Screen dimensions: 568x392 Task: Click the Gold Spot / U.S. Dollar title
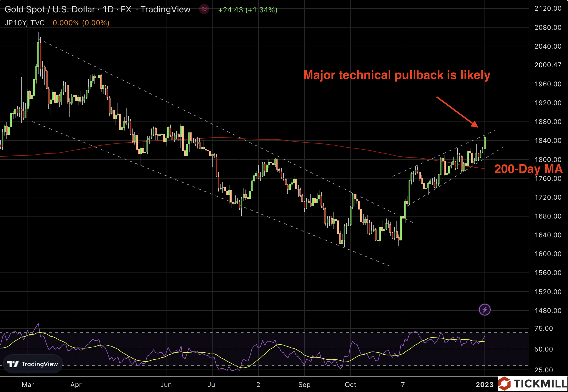tap(50, 10)
